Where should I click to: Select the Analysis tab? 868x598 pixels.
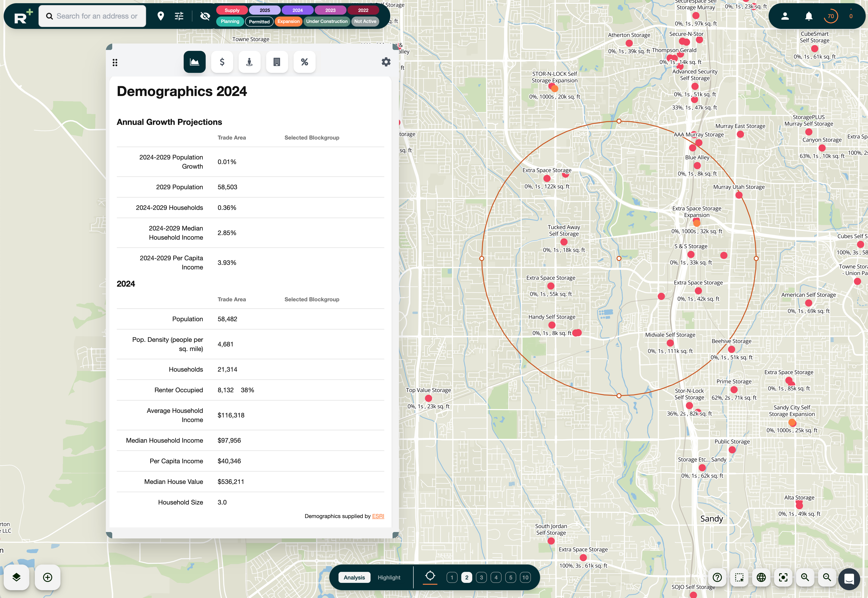(354, 577)
